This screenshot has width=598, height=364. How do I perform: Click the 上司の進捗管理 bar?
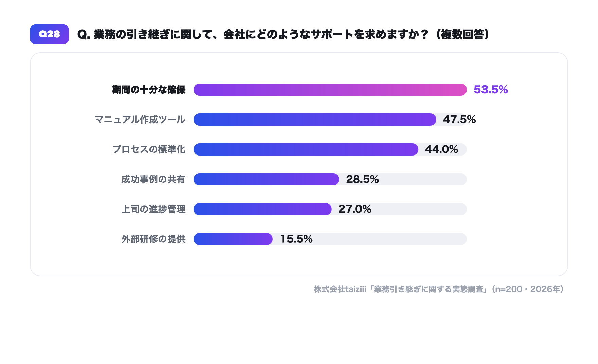[x=263, y=209]
